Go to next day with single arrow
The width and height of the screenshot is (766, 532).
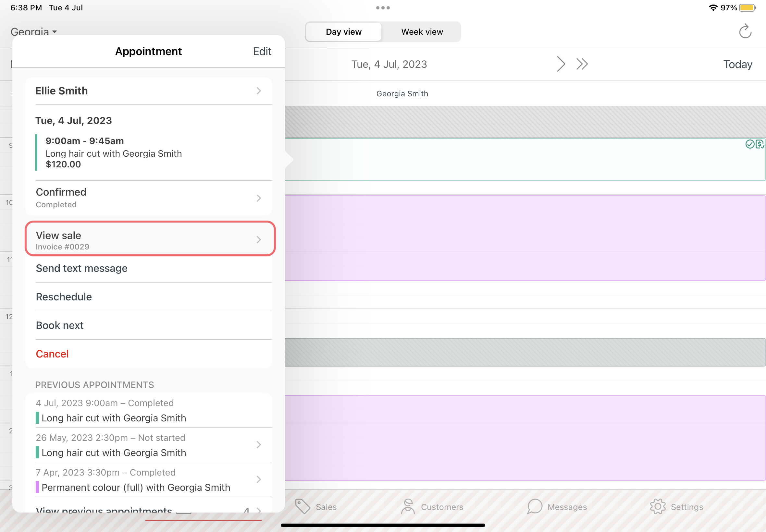[x=561, y=64]
